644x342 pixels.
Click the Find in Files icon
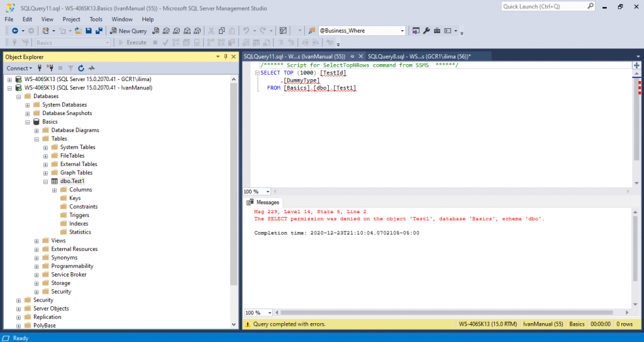pos(312,31)
